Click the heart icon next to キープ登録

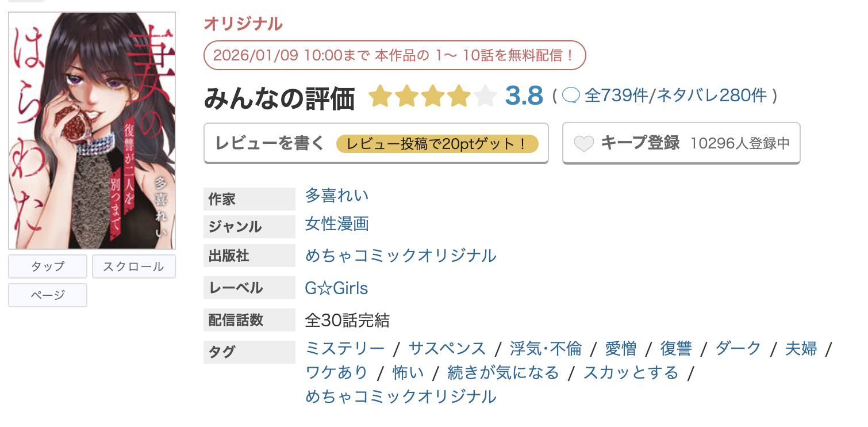[x=584, y=143]
